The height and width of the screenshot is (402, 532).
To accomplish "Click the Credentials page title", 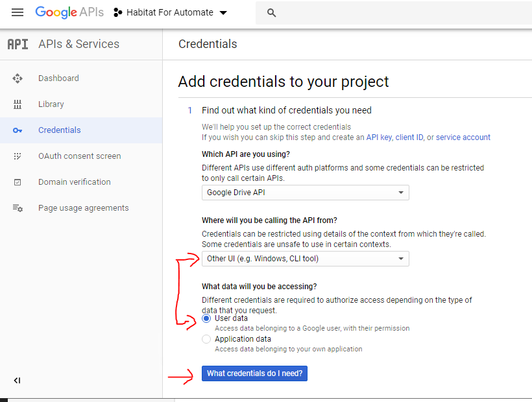I will tap(208, 44).
